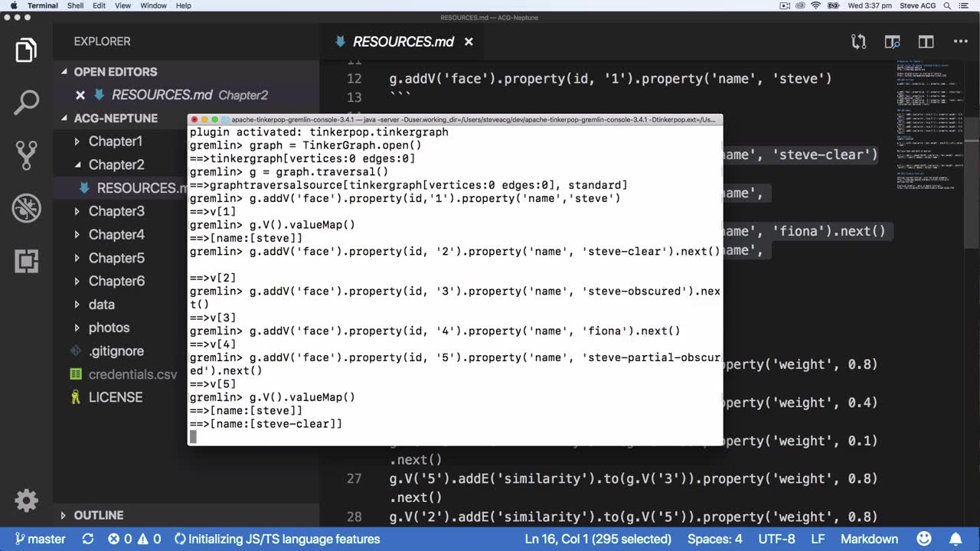The height and width of the screenshot is (551, 980).
Task: Change language mode from Markdown
Action: (x=869, y=539)
